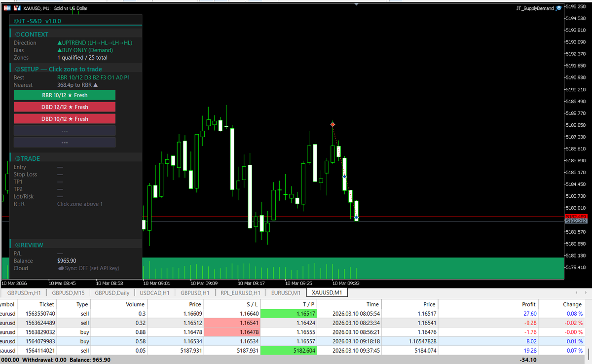Click the cloud sync icon in REVIEW

click(x=61, y=268)
